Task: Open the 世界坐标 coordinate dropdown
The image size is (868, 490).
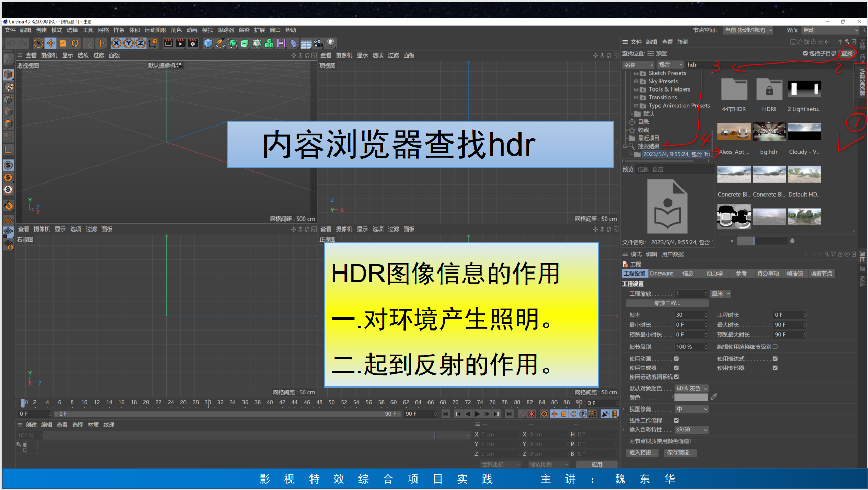Action: pos(501,464)
